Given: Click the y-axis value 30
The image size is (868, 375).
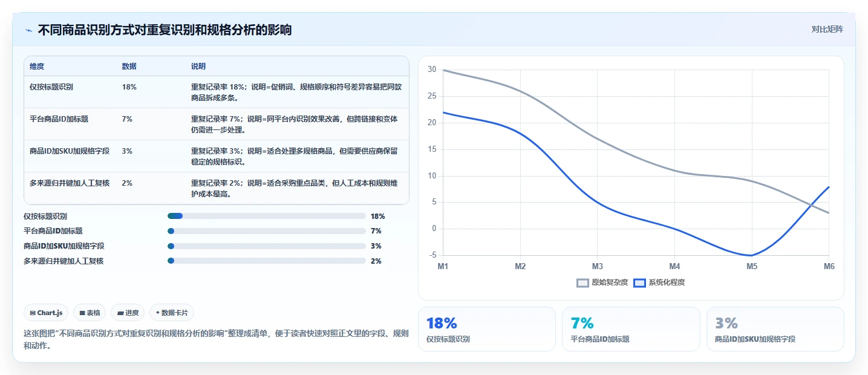Looking at the screenshot, I should point(432,70).
